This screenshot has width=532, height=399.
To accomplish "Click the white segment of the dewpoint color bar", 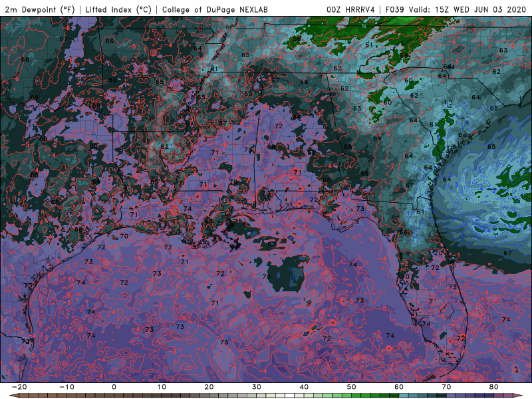I will click(x=289, y=396).
